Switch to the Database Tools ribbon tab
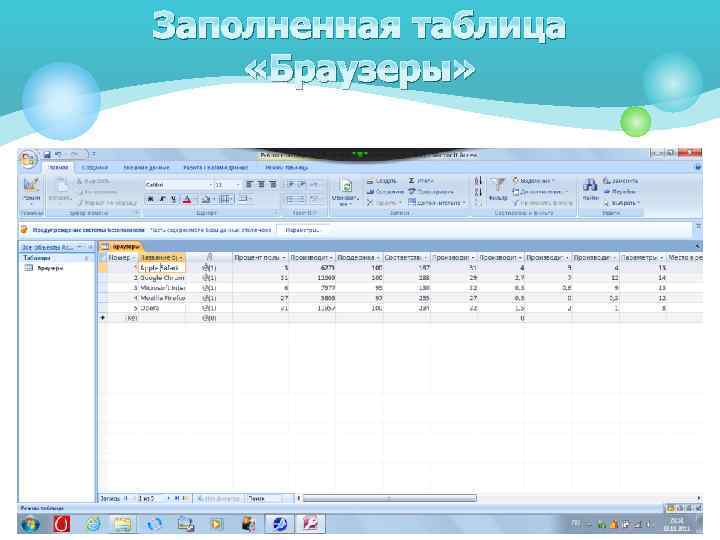720x540 pixels. click(x=215, y=168)
